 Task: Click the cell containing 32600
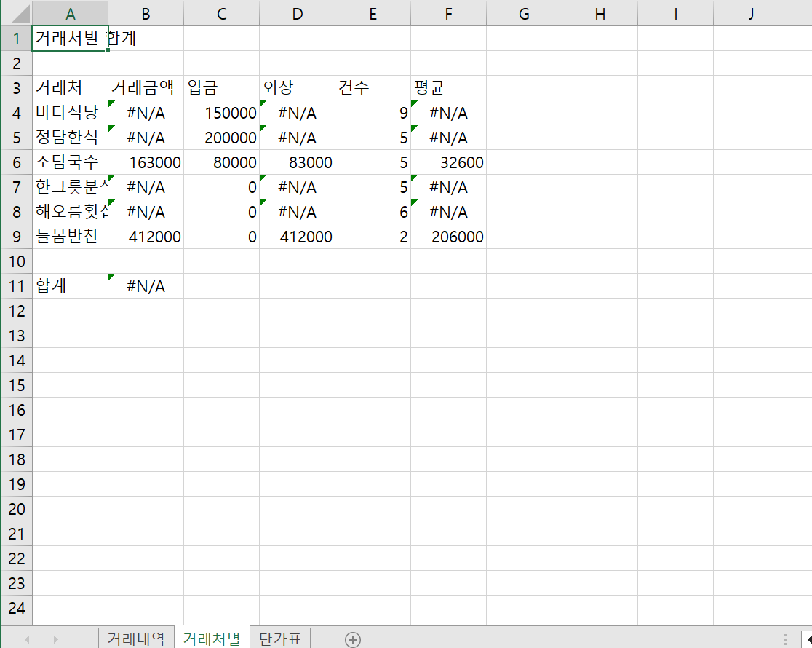(x=448, y=162)
